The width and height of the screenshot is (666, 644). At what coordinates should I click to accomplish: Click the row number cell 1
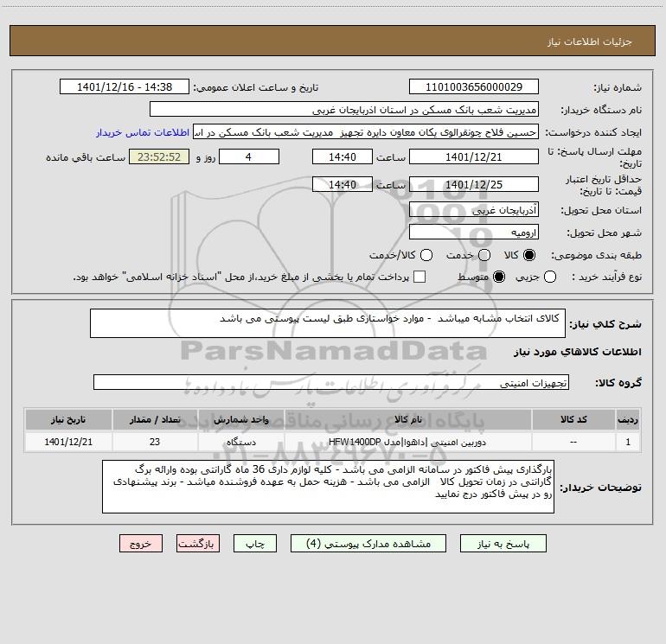[x=628, y=442]
